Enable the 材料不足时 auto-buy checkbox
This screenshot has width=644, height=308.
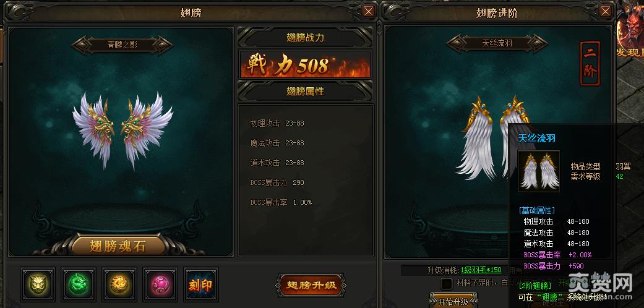pyautogui.click(x=446, y=283)
